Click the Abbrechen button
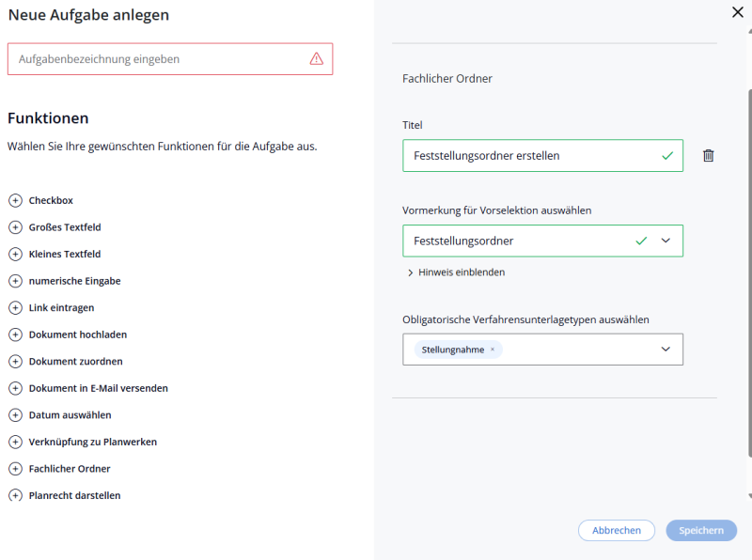 [x=617, y=530]
